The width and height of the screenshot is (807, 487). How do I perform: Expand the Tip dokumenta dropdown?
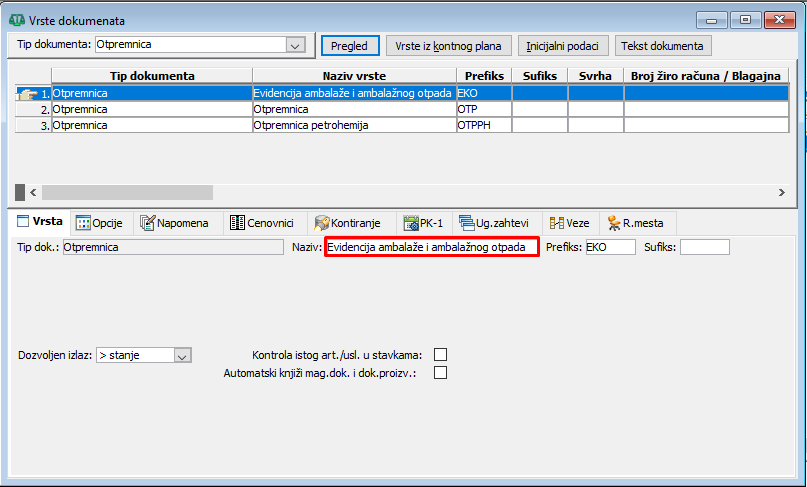[294, 45]
